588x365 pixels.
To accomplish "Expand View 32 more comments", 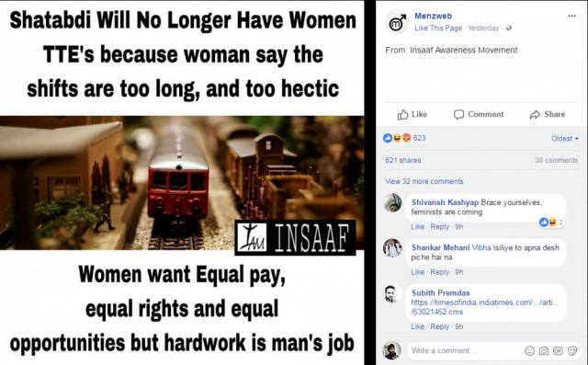I will click(424, 181).
